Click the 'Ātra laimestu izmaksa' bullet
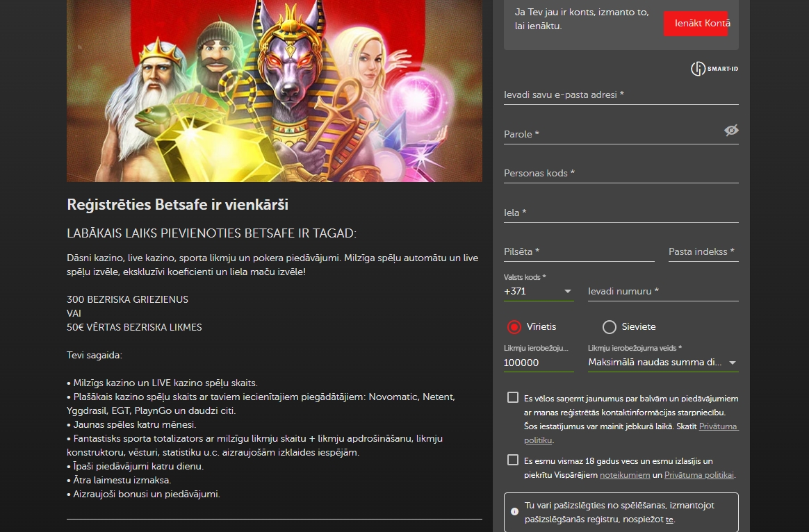The image size is (809, 532). [x=119, y=481]
